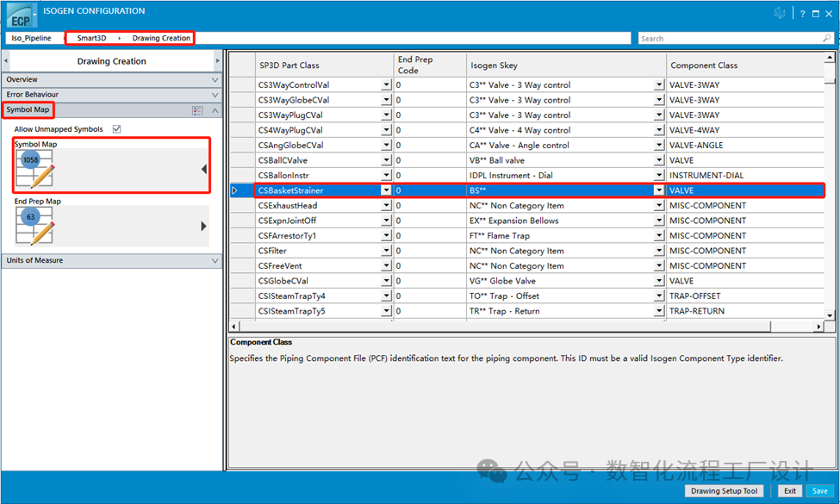Collapse the Symbol Map section chevron
The height and width of the screenshot is (504, 840).
[215, 110]
